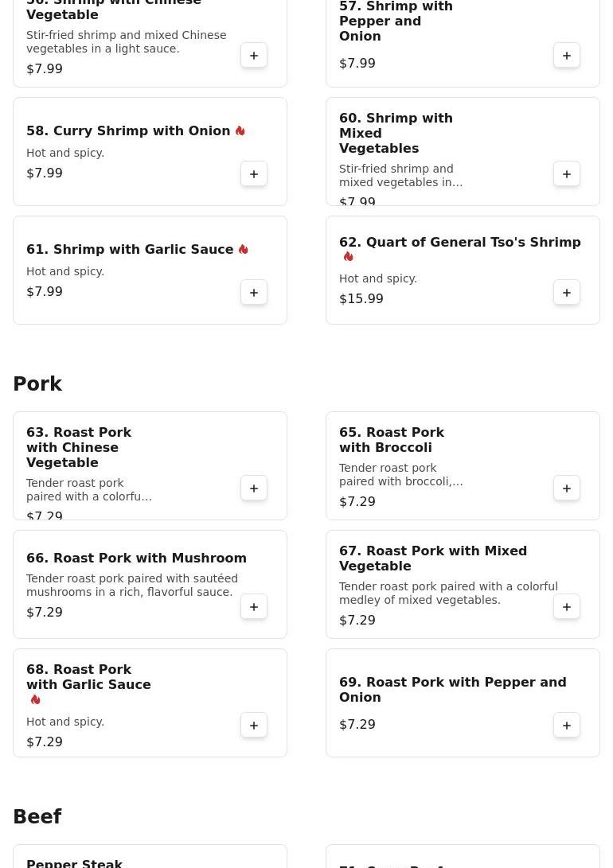Click the Beef section heading
613x868 pixels.
(x=37, y=817)
